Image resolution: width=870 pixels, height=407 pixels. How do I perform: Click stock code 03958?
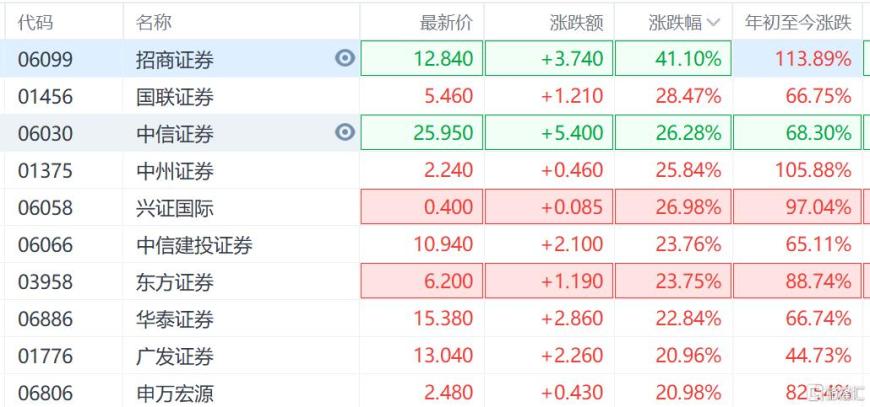pos(45,283)
